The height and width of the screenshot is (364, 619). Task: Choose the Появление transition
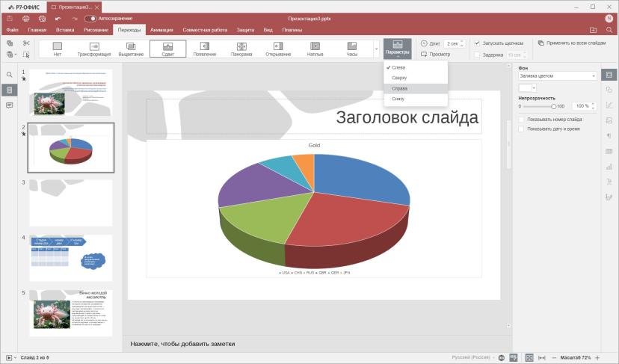tap(205, 49)
